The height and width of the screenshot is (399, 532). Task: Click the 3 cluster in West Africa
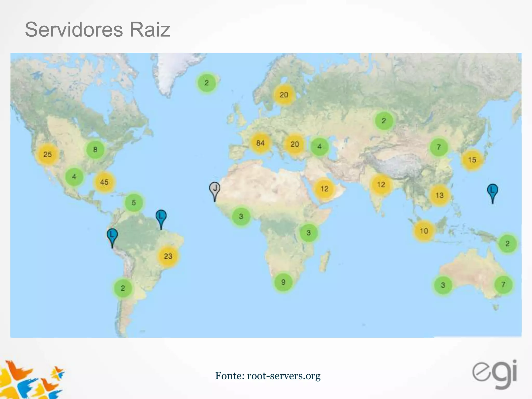click(241, 216)
